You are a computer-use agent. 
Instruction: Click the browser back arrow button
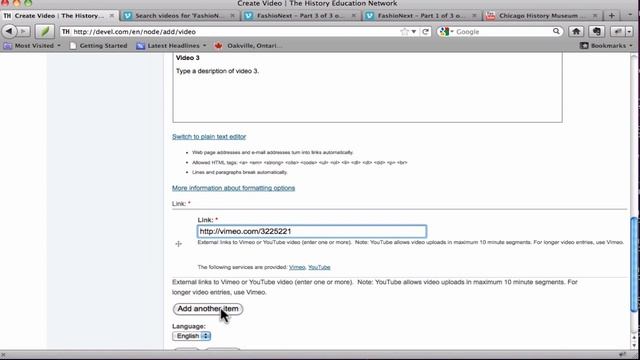(9, 31)
